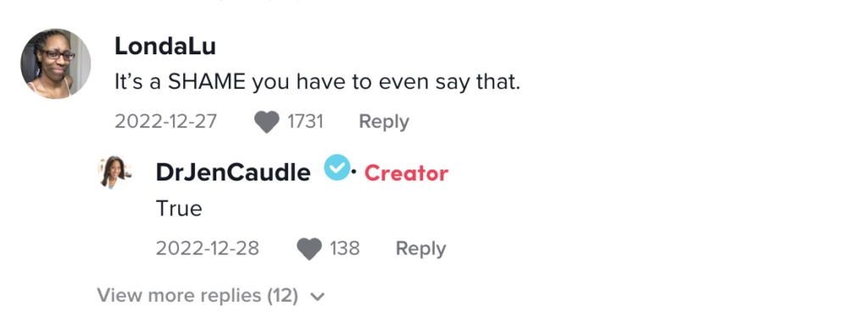Open LondaLu's profile picture
Image resolution: width=868 pixels, height=323 pixels.
56,64
